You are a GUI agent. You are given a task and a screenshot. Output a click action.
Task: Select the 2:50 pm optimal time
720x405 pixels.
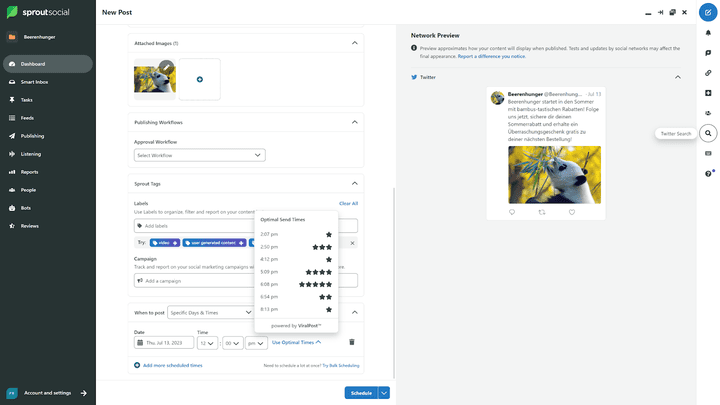(296, 247)
